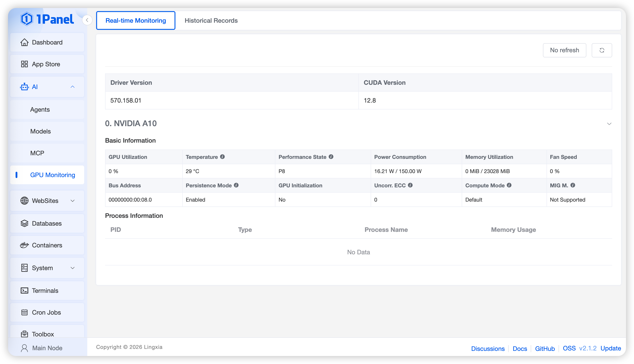Image resolution: width=634 pixels, height=364 pixels.
Task: Open the GitHub footer link
Action: 545,348
